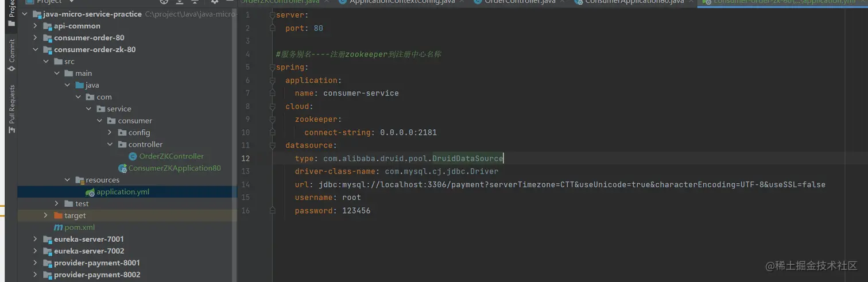Click line number 14 in the gutter
The image size is (868, 282).
tap(245, 184)
